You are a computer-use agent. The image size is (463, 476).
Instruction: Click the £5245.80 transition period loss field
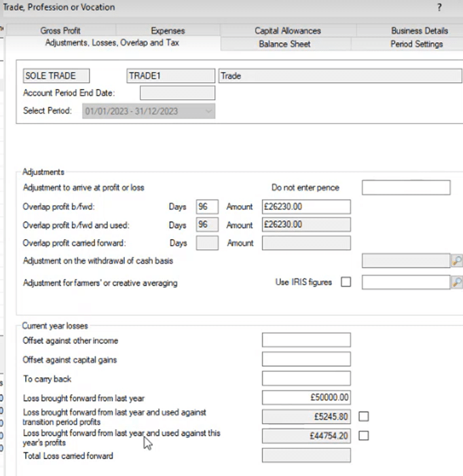(x=306, y=416)
